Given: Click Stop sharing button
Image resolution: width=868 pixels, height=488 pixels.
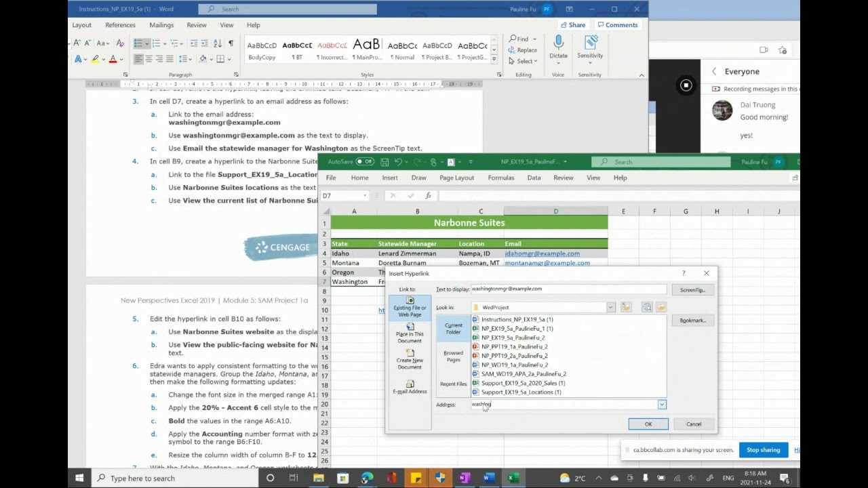Looking at the screenshot, I should coord(764,450).
